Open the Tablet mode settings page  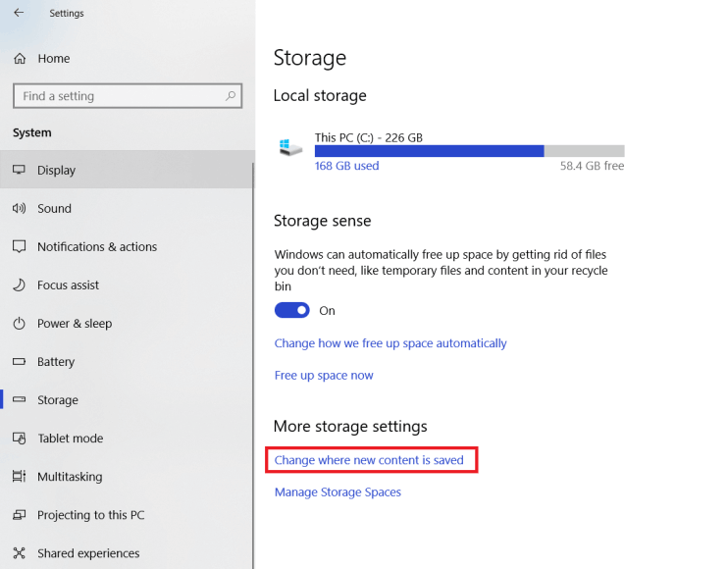70,439
